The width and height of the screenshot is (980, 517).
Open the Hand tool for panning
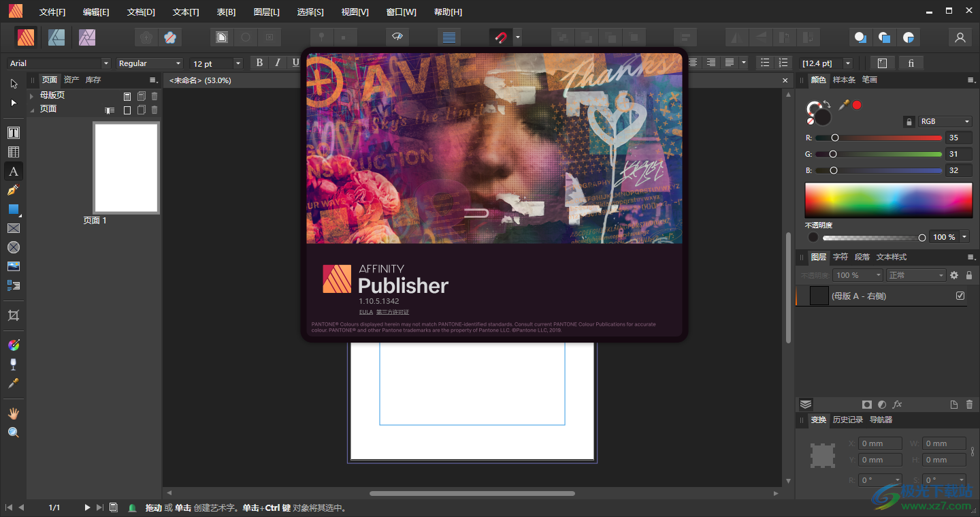click(x=14, y=413)
